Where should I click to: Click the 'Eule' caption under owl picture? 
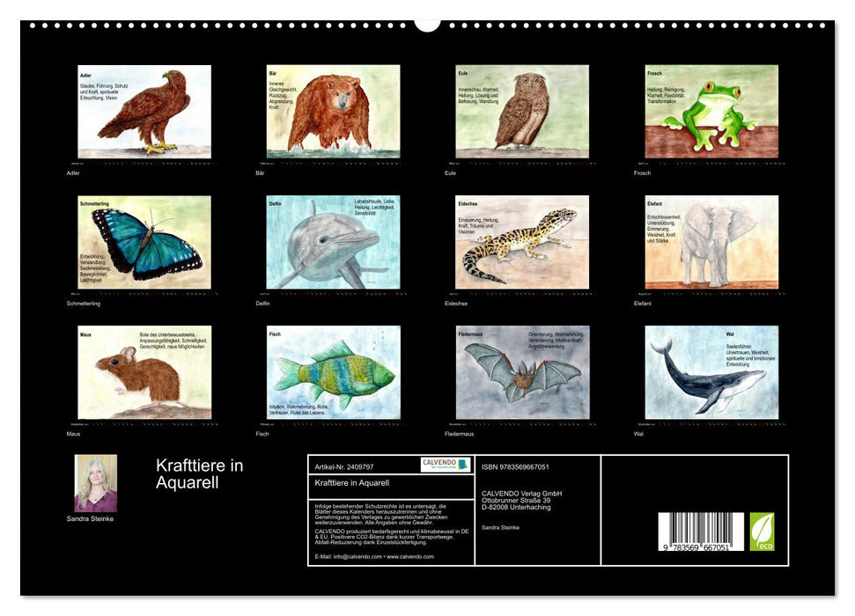[450, 172]
